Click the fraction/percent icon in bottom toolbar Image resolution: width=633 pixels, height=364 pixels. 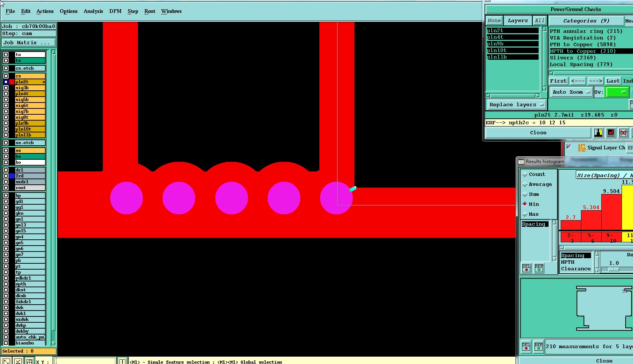coord(18,361)
